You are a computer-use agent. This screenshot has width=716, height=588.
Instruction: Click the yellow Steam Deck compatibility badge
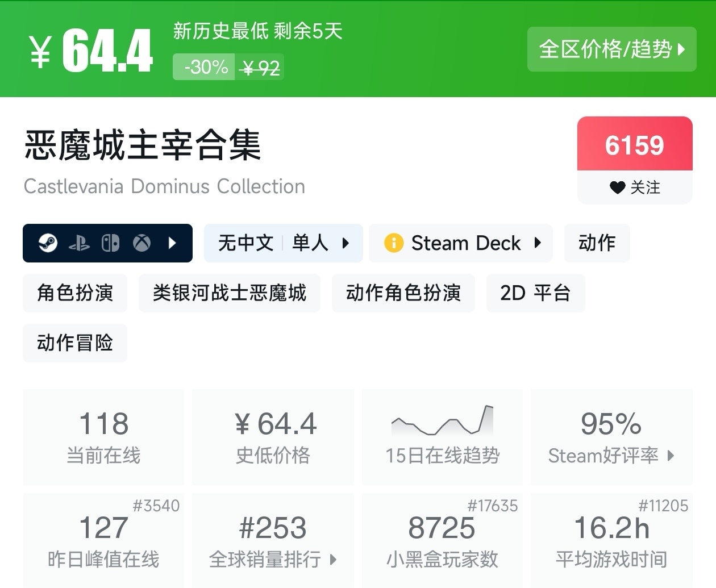[461, 243]
